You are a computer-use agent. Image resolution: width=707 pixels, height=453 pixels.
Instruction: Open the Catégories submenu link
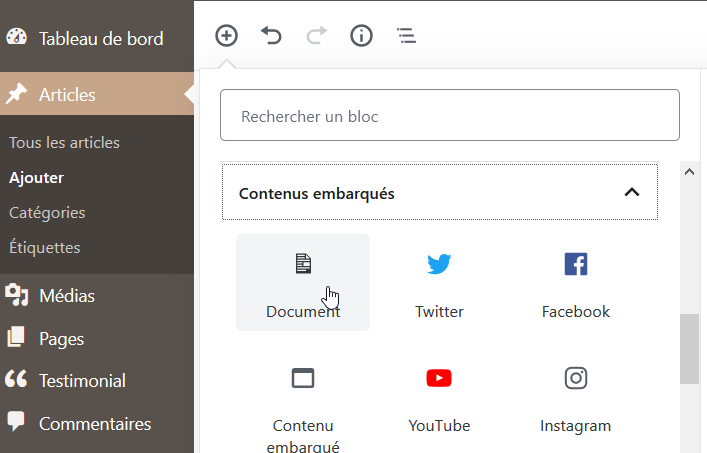click(x=47, y=212)
